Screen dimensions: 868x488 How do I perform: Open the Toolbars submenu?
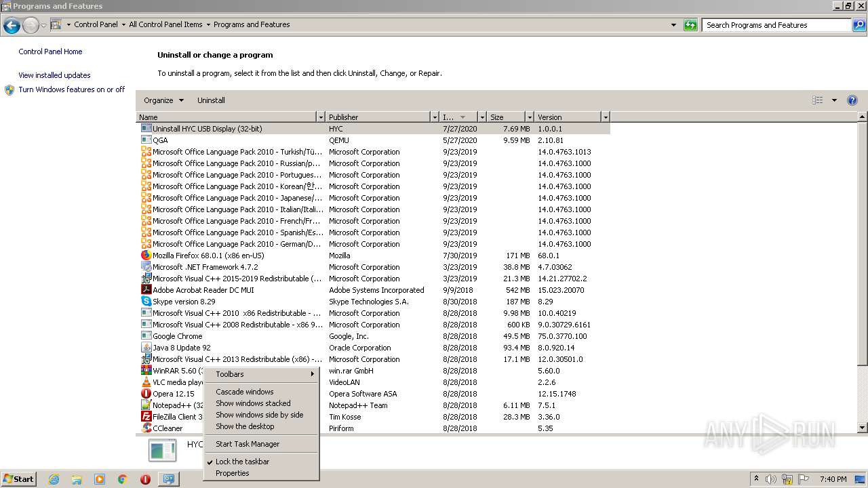(260, 374)
